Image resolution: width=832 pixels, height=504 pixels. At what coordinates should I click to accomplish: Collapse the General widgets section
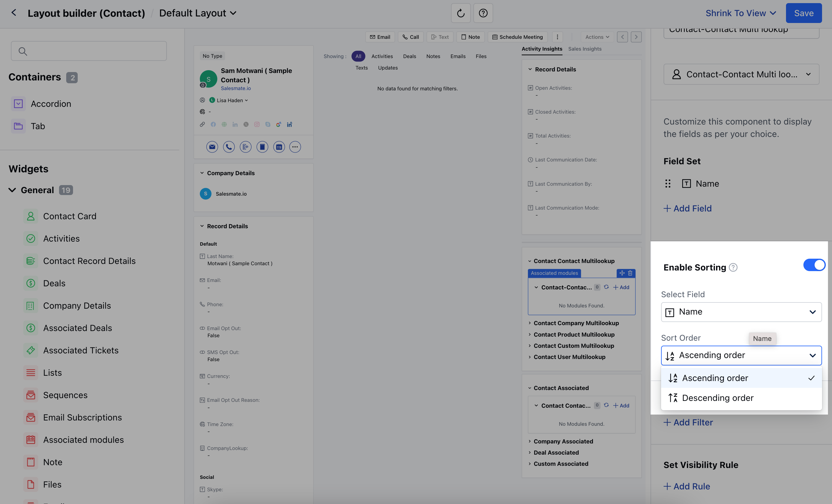click(12, 190)
